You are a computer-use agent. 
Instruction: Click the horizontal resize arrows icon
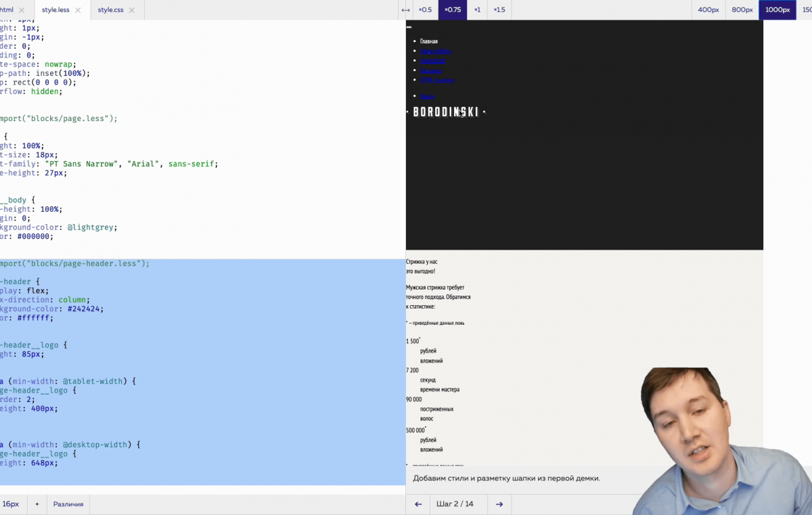[405, 9]
